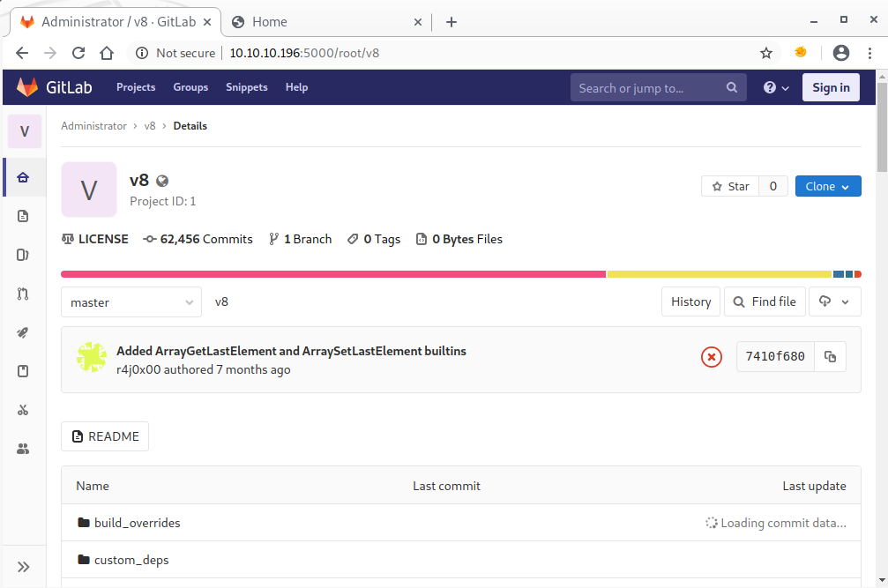Click the pink language bar segment
This screenshot has height=588, width=888.
click(333, 274)
